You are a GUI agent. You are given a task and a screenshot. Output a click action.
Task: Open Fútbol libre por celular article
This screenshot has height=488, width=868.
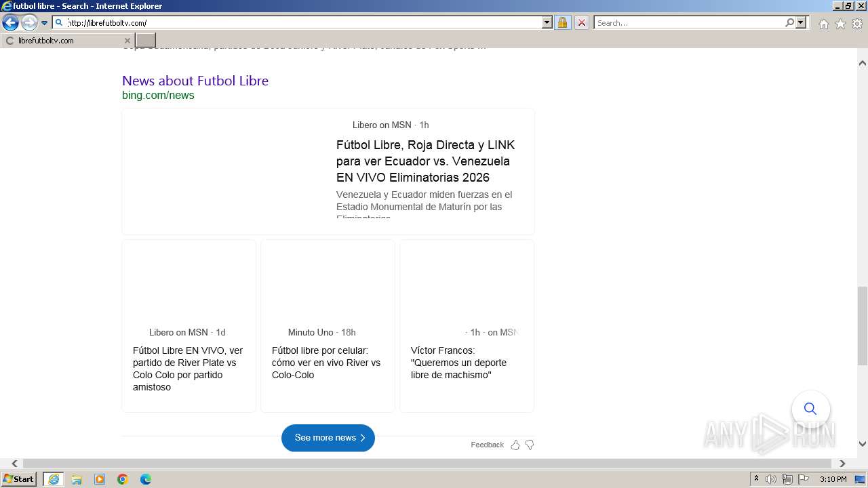click(x=326, y=363)
